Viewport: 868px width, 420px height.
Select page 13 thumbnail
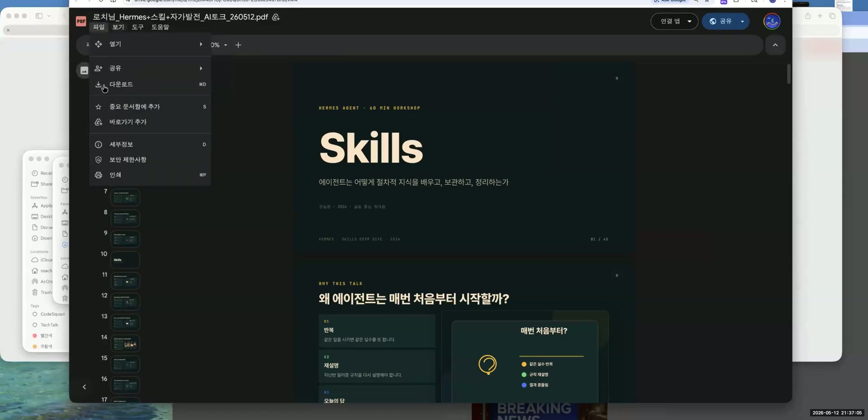coord(125,322)
